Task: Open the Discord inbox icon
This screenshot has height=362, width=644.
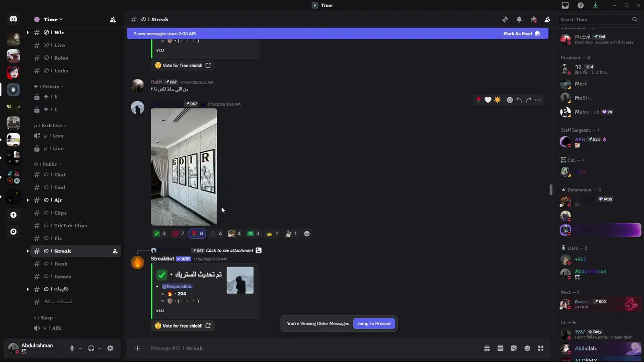Action: point(565,6)
